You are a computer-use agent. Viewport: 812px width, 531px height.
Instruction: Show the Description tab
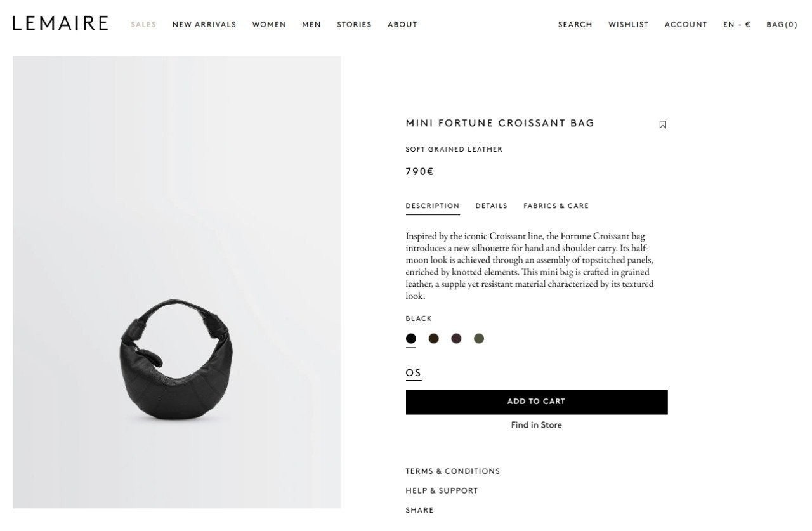click(x=433, y=206)
